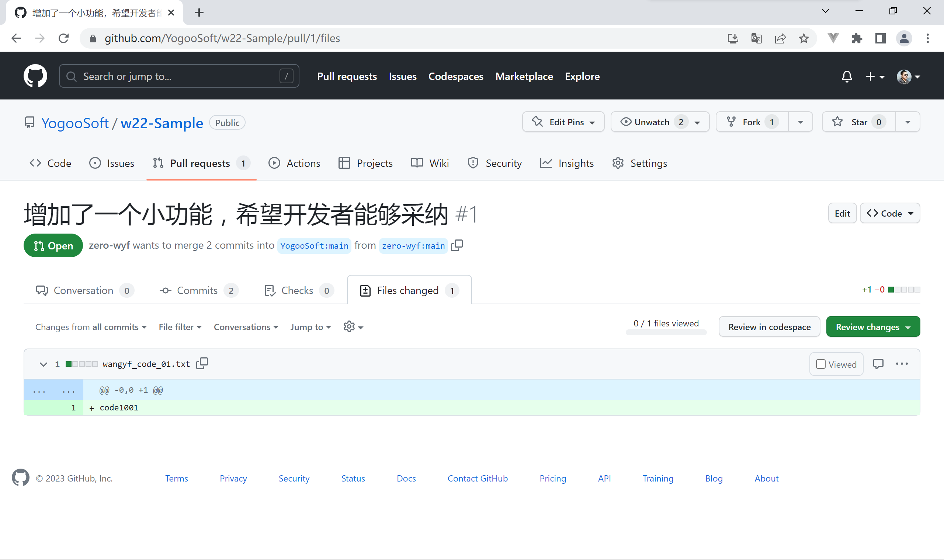Viewport: 944px width, 560px height.
Task: Collapse the wangyf_code_01.txt diff
Action: [x=43, y=364]
